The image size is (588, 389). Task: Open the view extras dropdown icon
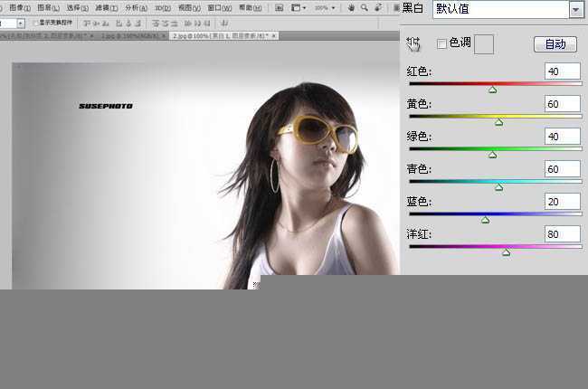tap(299, 8)
